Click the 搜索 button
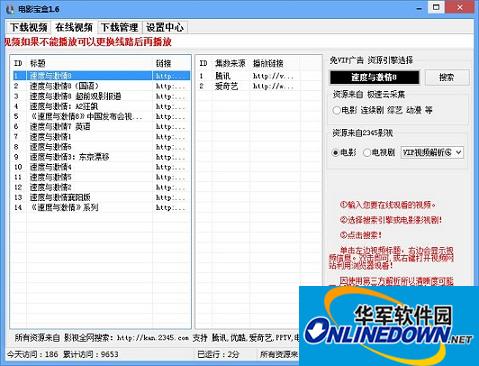The image size is (479, 366). pyautogui.click(x=447, y=77)
